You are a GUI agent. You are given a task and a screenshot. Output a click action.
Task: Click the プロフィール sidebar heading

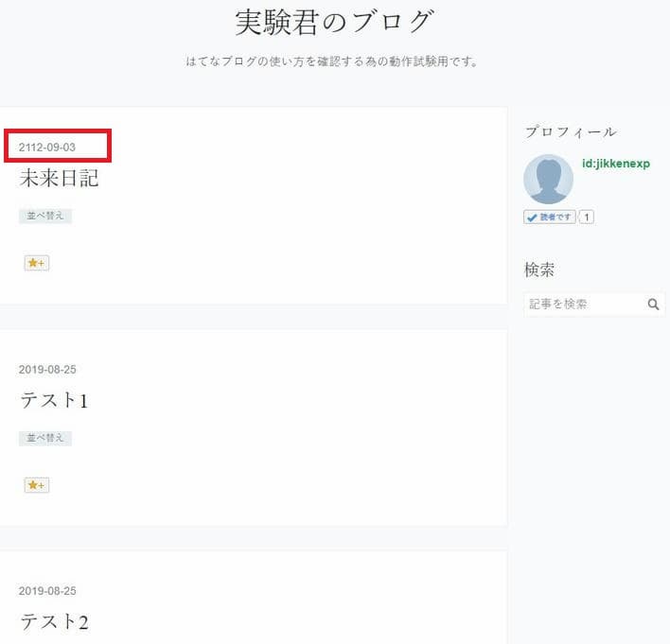click(571, 131)
